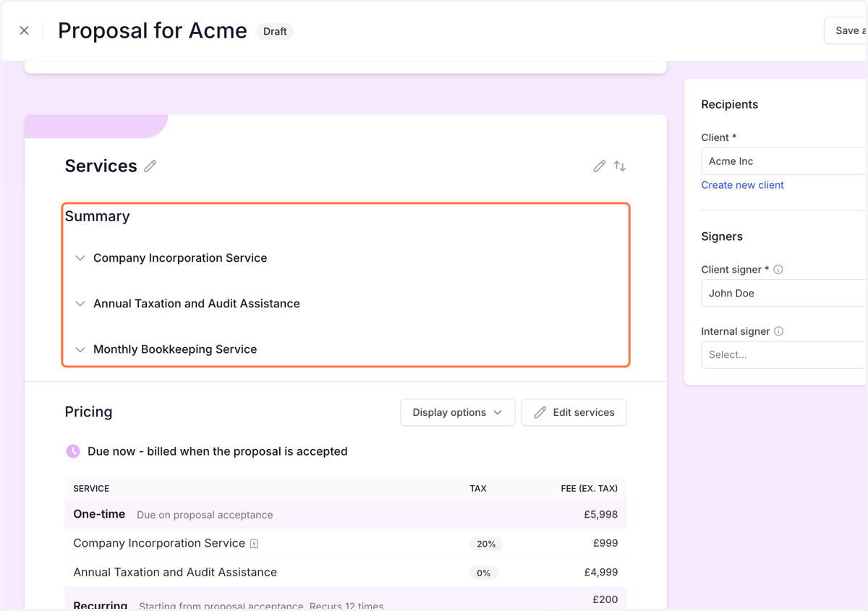The image size is (868, 611).
Task: Click the Create new client link
Action: 742,185
